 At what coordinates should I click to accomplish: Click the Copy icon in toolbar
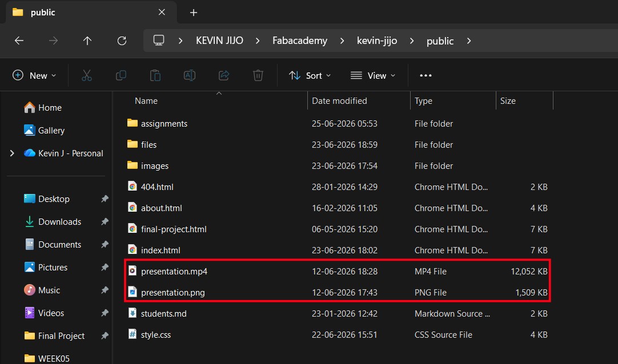pyautogui.click(x=121, y=75)
